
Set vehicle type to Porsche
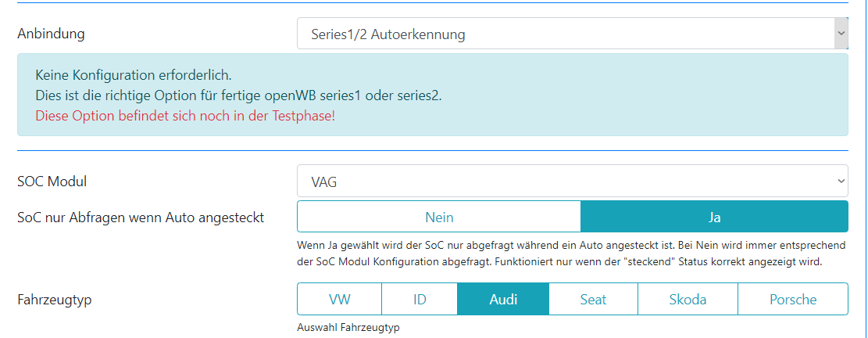792,299
